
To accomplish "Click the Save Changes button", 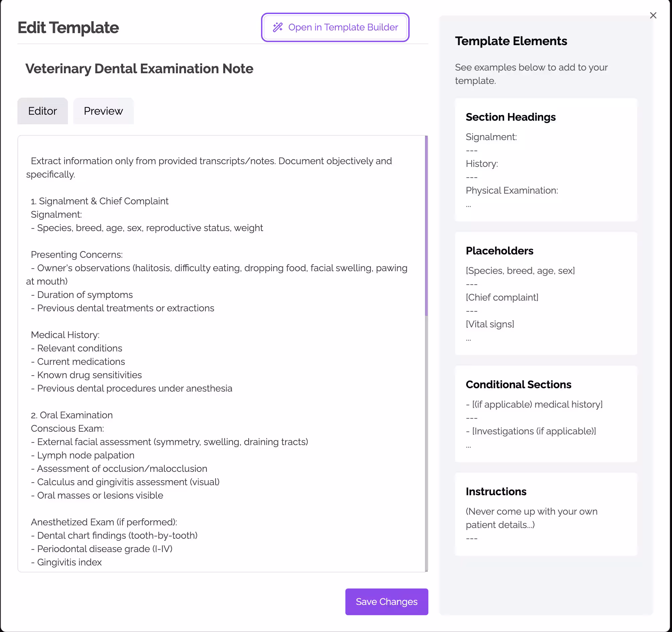I will tap(386, 602).
